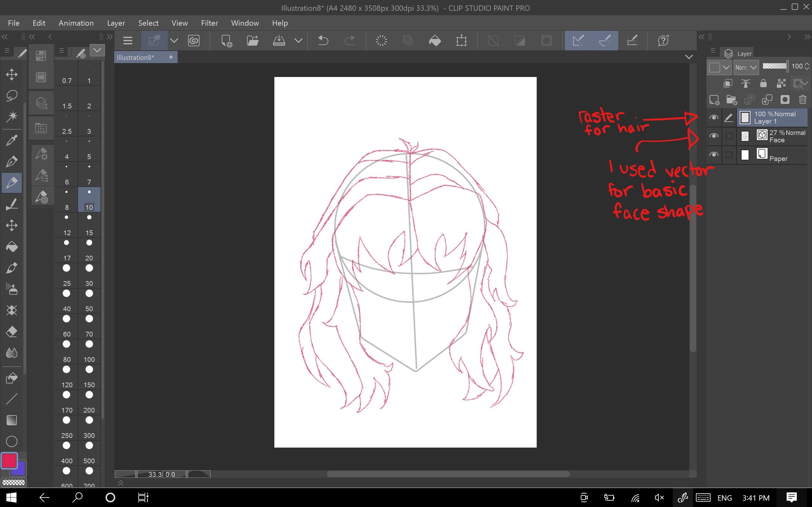Open Windows search from taskbar
The width and height of the screenshot is (812, 507).
77,497
